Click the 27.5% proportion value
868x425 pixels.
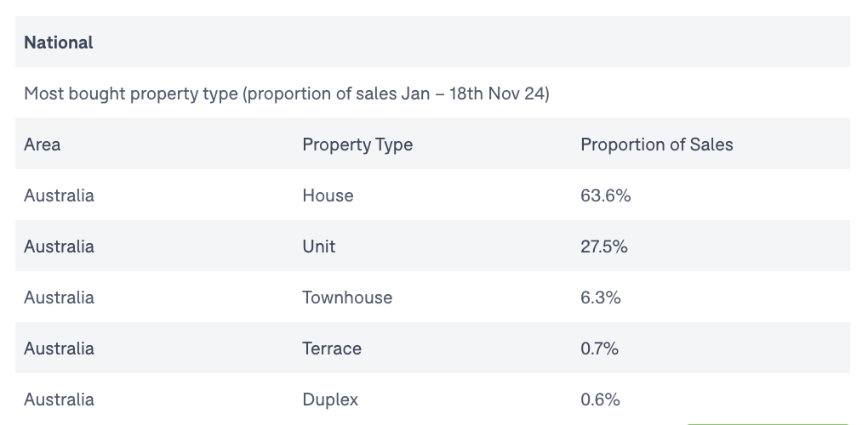[x=604, y=246]
